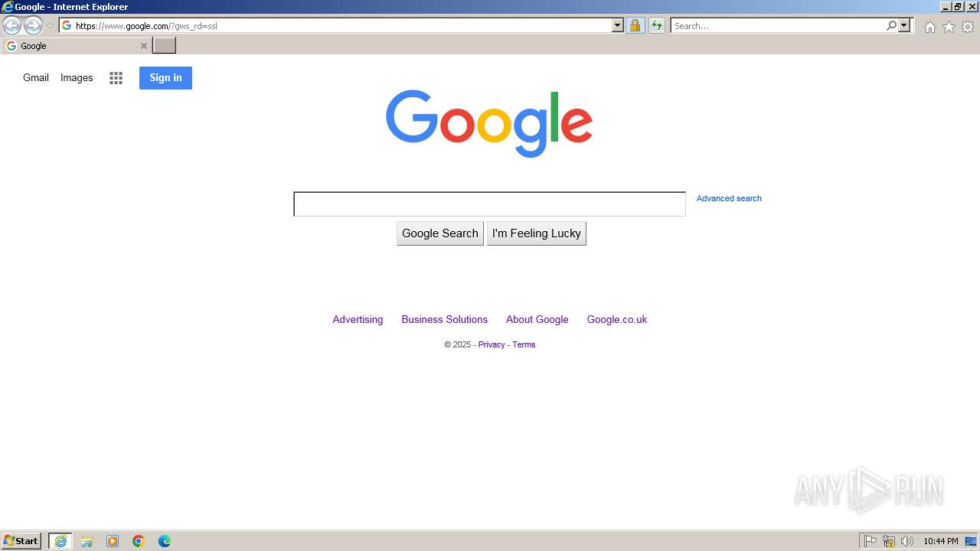Click the Windows Start button

coord(21,541)
